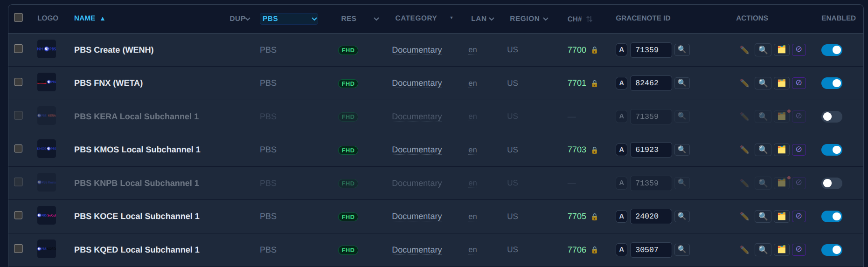Edit PBS FNX (WETA) with pencil icon
Image resolution: width=868 pixels, height=267 pixels.
[x=744, y=83]
